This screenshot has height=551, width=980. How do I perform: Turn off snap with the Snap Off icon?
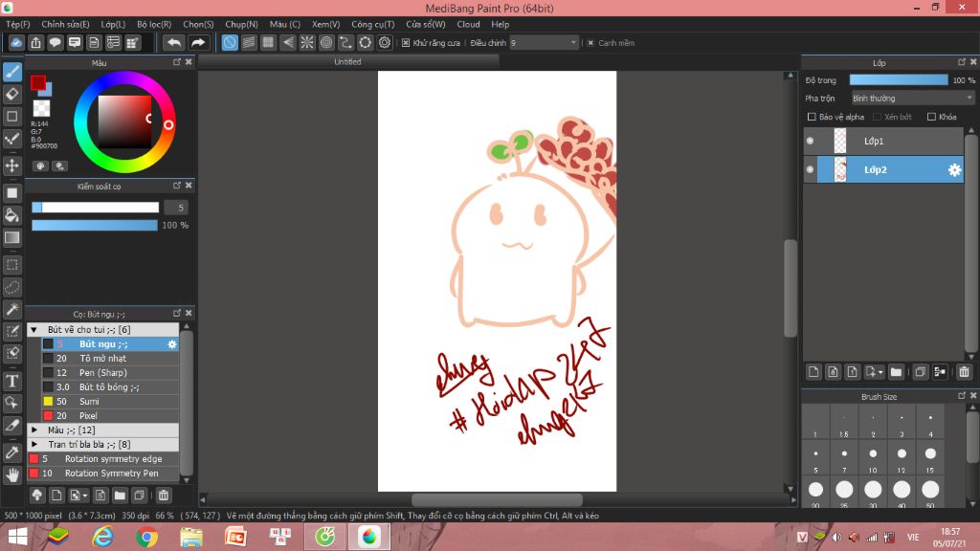[230, 42]
